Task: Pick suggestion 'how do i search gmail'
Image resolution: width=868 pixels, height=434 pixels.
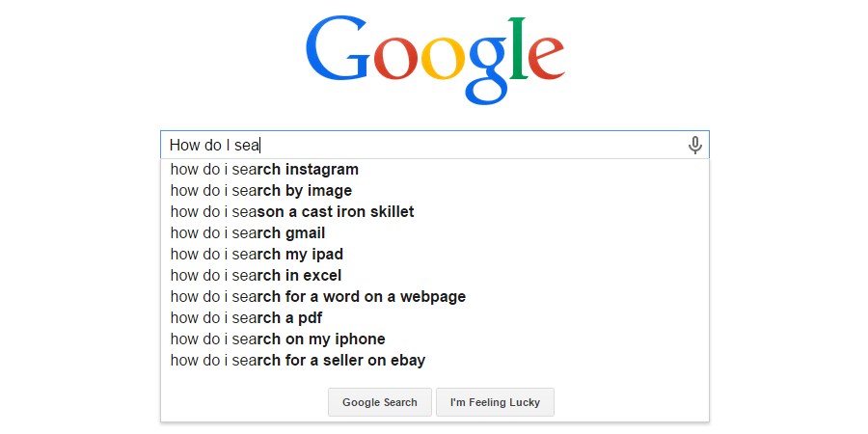Action: [435, 233]
